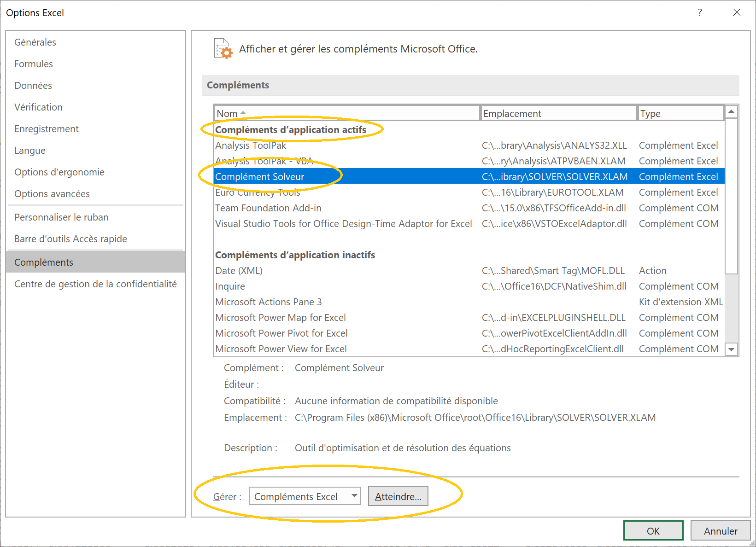This screenshot has height=547, width=756.
Task: Click the add-ins gear icon in header
Action: click(223, 49)
